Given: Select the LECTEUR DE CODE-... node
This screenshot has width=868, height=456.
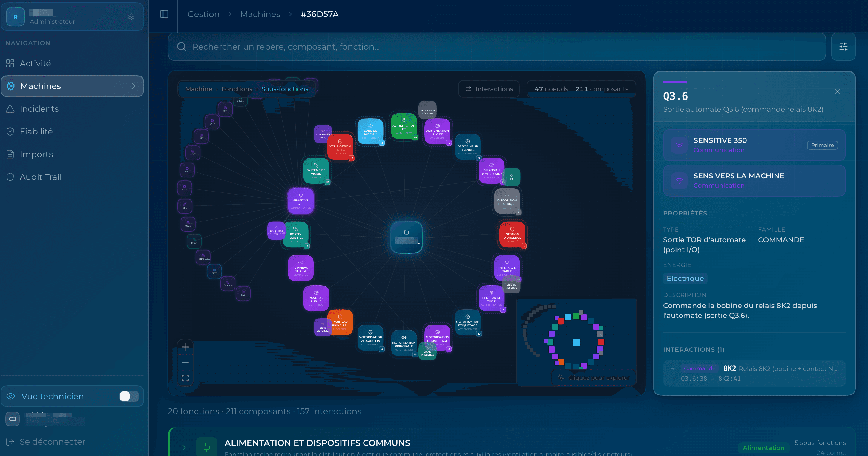Looking at the screenshot, I should (x=492, y=298).
